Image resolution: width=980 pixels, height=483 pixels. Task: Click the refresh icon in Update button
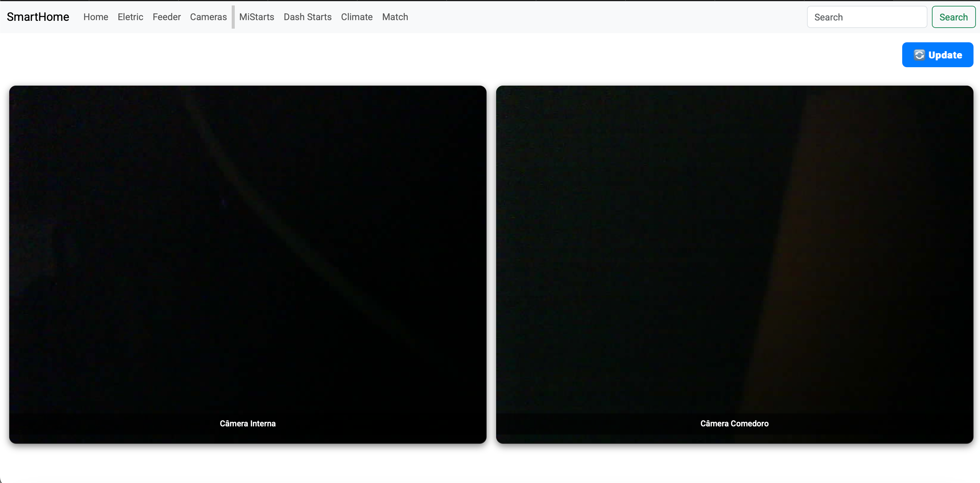tap(919, 55)
